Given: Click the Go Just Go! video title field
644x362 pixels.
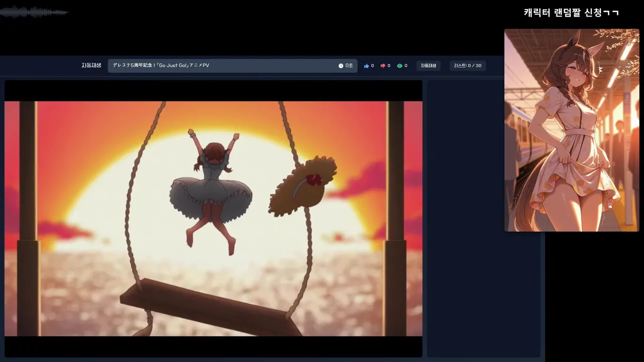Looking at the screenshot, I should 232,66.
